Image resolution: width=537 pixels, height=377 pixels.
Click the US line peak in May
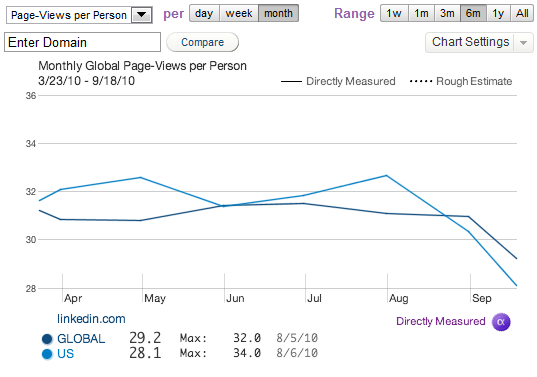pyautogui.click(x=140, y=177)
